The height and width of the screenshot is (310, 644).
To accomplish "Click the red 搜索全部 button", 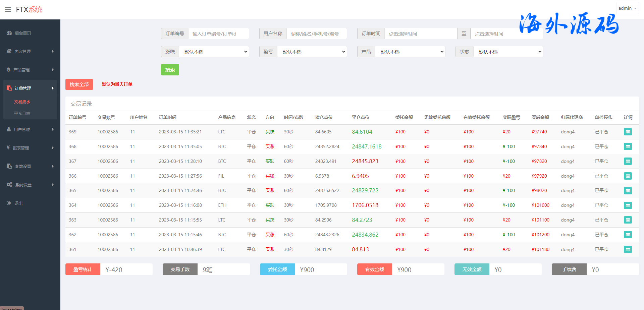I will (79, 84).
